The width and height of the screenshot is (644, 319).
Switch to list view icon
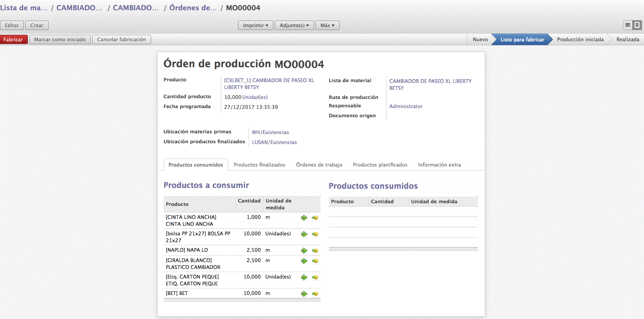628,25
